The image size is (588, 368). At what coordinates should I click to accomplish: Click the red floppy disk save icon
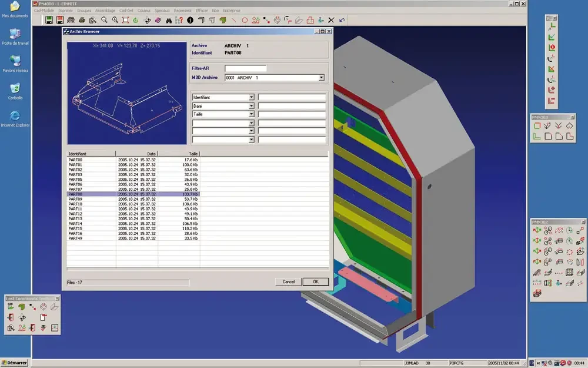pyautogui.click(x=60, y=20)
